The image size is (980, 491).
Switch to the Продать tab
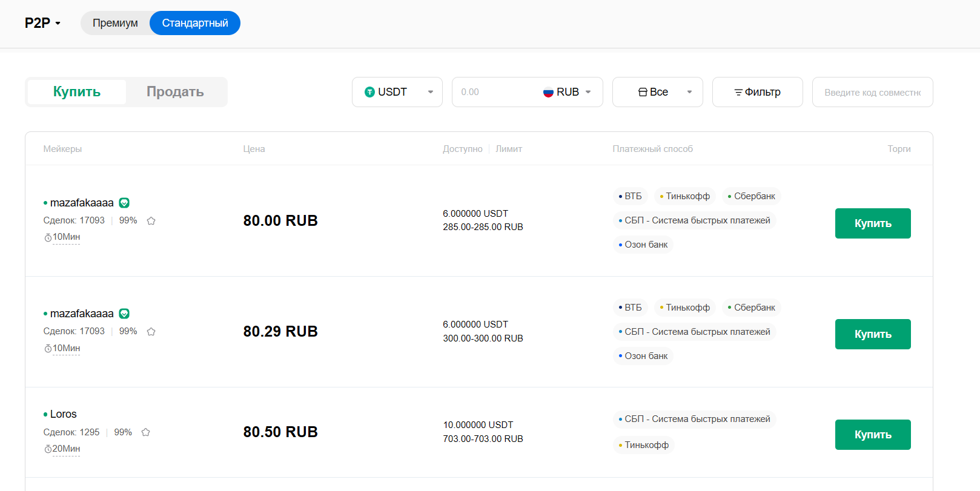(175, 92)
